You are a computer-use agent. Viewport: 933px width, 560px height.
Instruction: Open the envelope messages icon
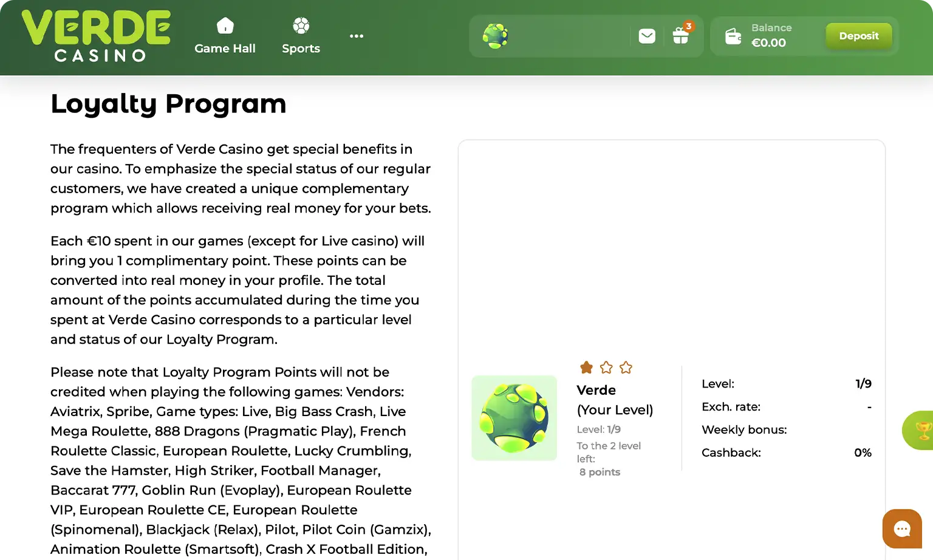pos(647,36)
